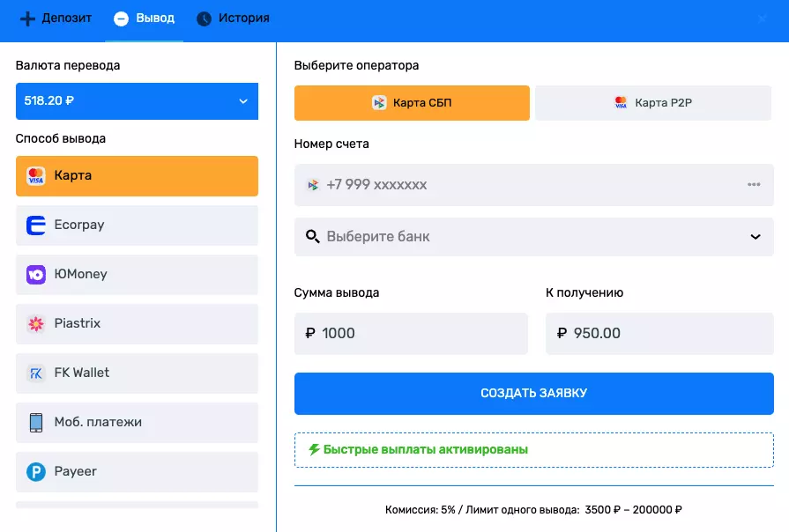Click the Быстрые выплаты активированы banner
The height and width of the screenshot is (532, 789).
(x=533, y=449)
